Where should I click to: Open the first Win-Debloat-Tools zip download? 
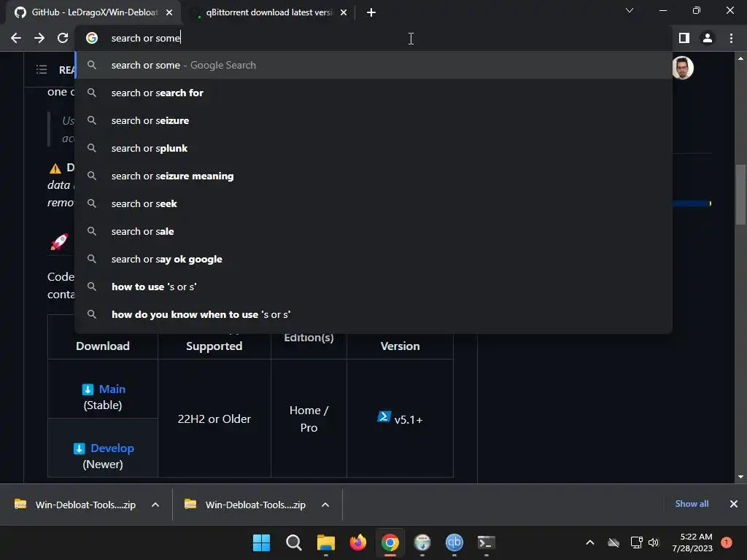[x=75, y=505]
